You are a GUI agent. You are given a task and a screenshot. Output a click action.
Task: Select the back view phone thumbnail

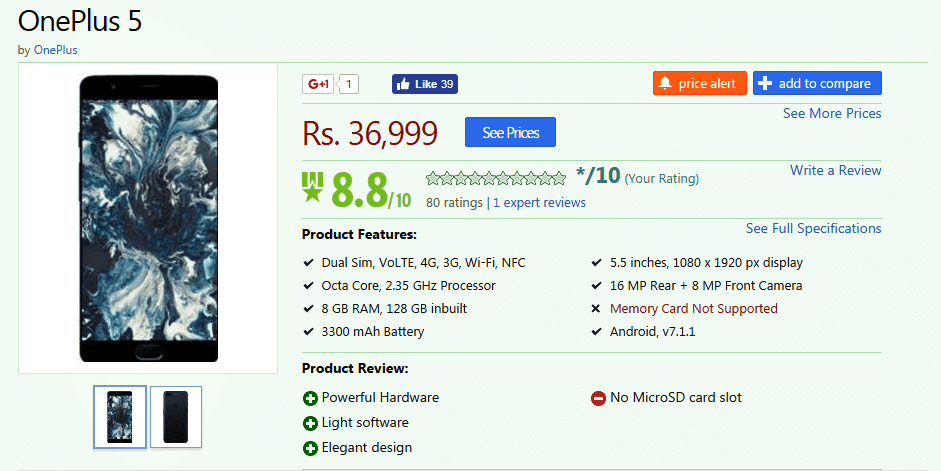click(x=176, y=416)
